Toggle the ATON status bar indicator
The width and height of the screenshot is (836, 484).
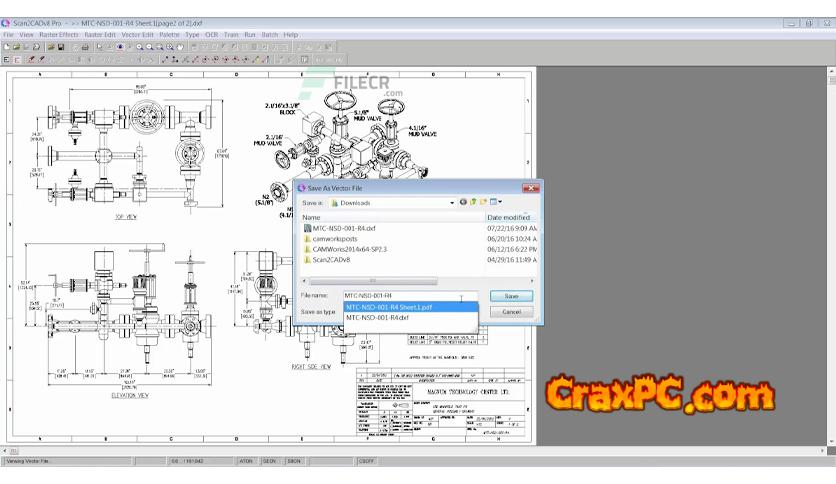[244, 461]
